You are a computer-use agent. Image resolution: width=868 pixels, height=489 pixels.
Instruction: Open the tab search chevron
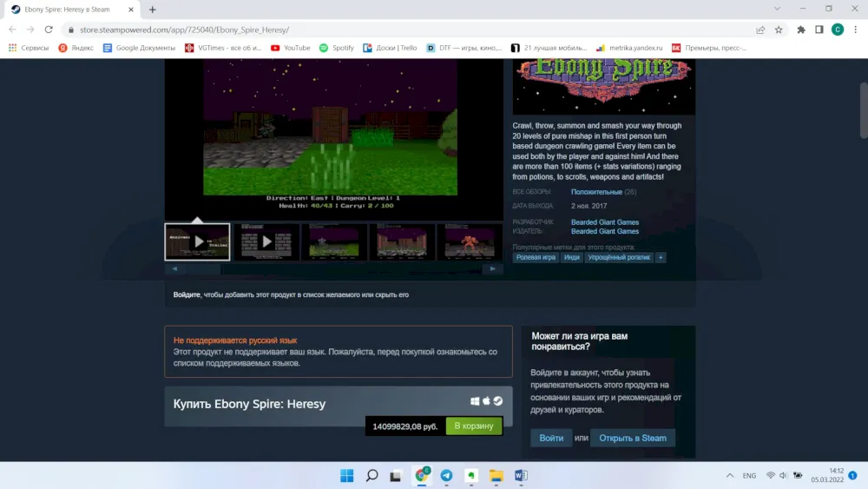point(777,9)
